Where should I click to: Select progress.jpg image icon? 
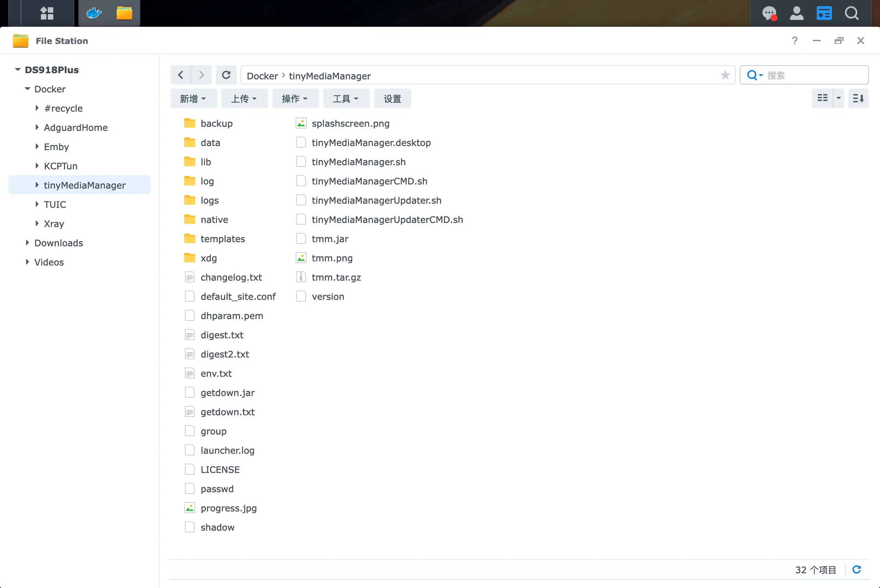tap(190, 508)
